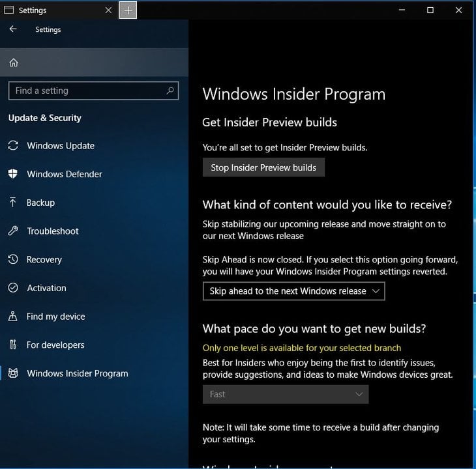This screenshot has width=476, height=469.
Task: Click the back arrow icon
Action: [13, 29]
